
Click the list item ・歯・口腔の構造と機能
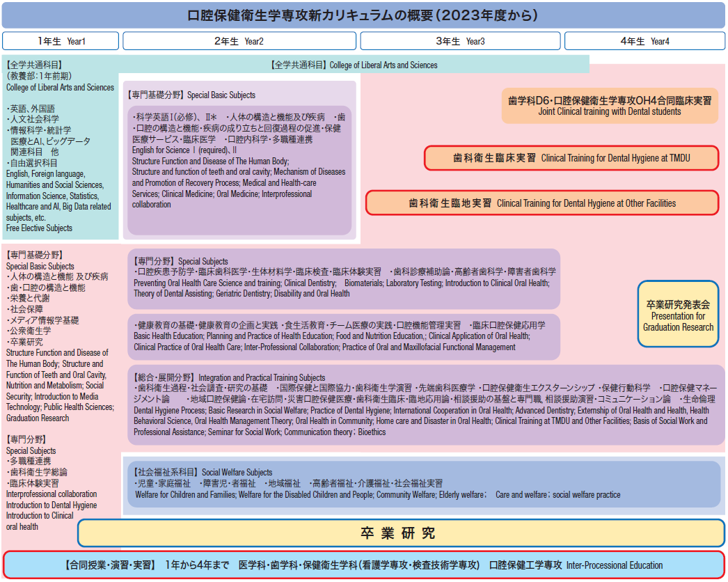point(45,288)
